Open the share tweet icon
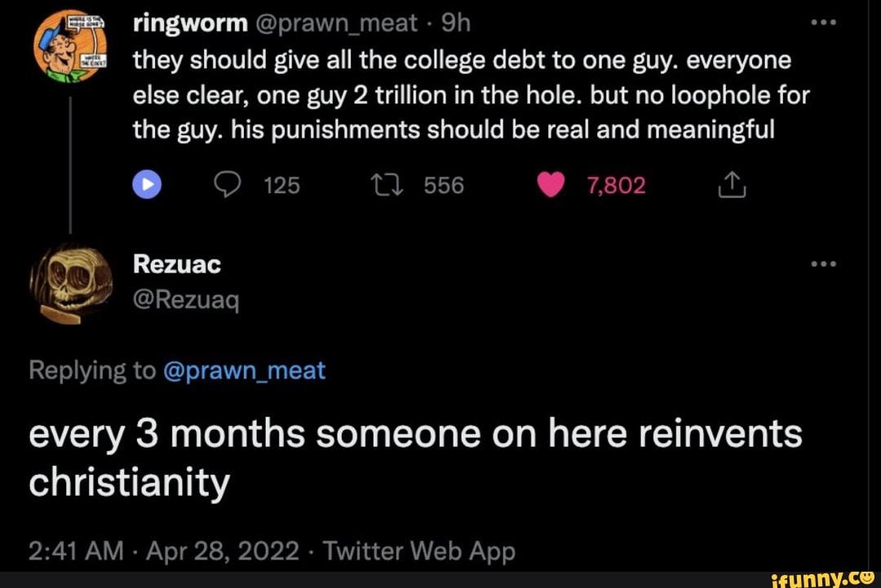Viewport: 881px width, 588px height. (732, 184)
